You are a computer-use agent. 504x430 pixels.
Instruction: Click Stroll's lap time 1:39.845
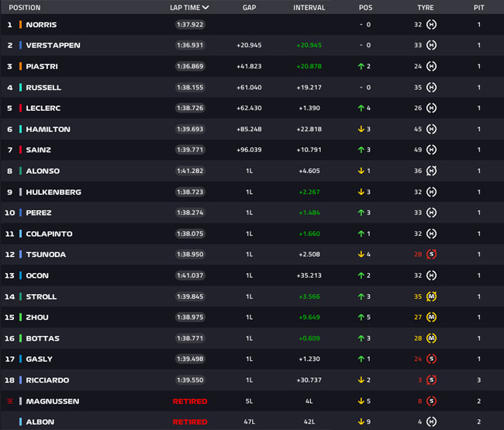(190, 296)
